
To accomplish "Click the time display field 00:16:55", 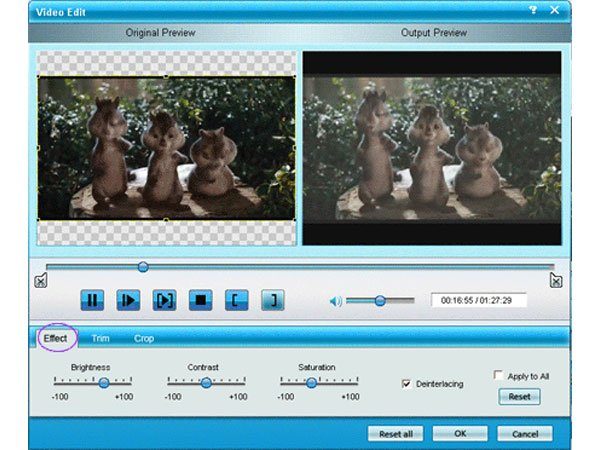I will [479, 300].
